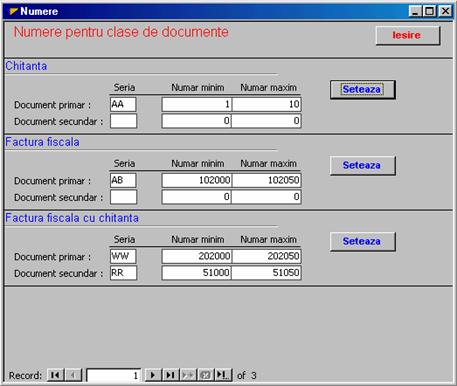Close the Numere window
The width and height of the screenshot is (457, 386).
click(445, 12)
